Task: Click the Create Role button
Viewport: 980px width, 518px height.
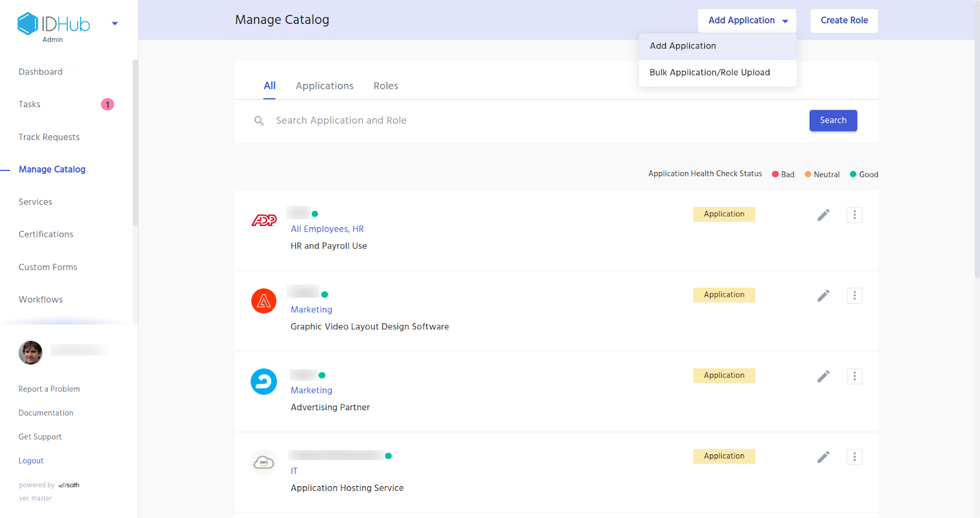Action: coord(843,21)
